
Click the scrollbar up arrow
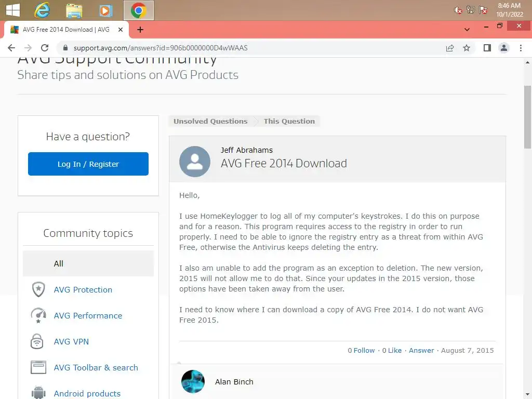(x=528, y=62)
